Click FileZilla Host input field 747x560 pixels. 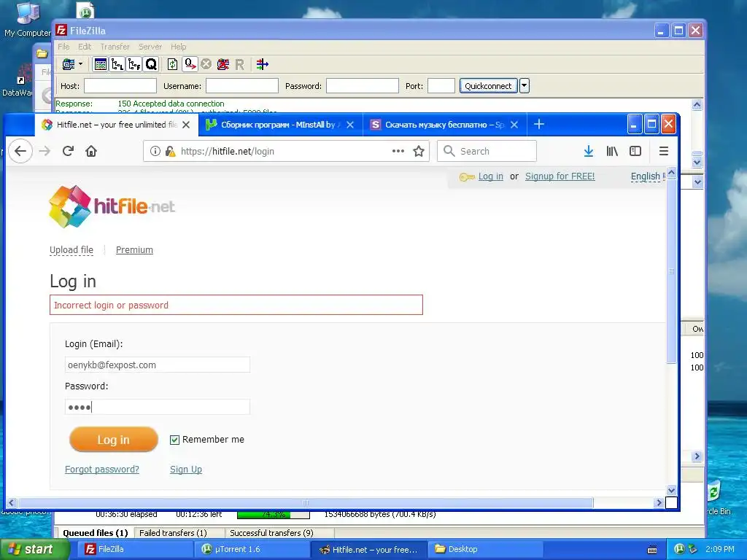click(120, 86)
